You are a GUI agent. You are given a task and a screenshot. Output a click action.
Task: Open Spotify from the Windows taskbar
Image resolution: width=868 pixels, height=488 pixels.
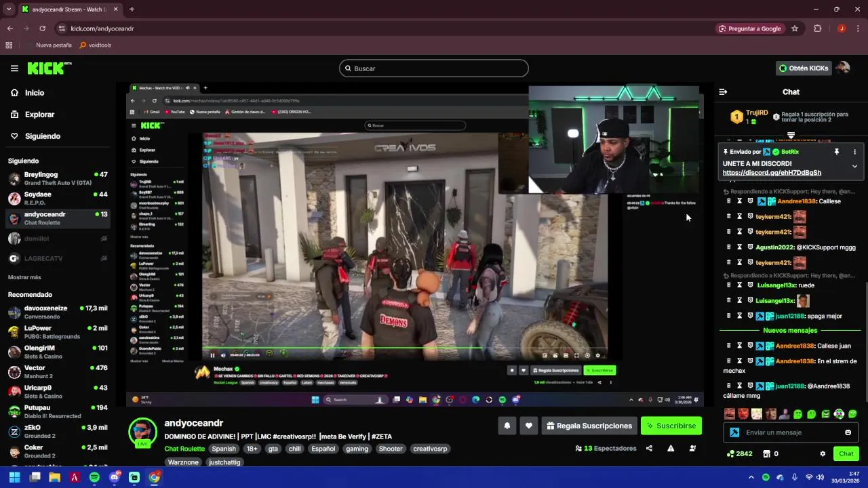click(x=94, y=477)
